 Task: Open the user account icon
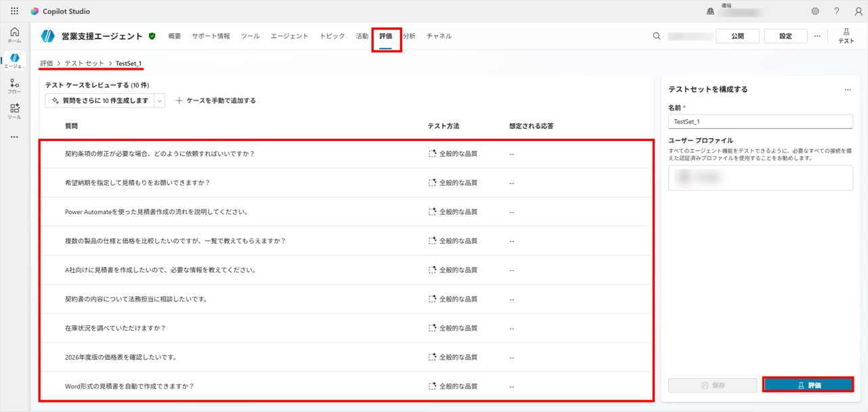click(x=858, y=11)
